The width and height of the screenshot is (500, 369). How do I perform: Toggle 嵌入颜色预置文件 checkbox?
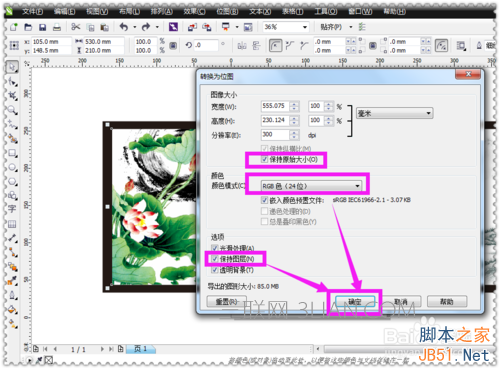[264, 200]
